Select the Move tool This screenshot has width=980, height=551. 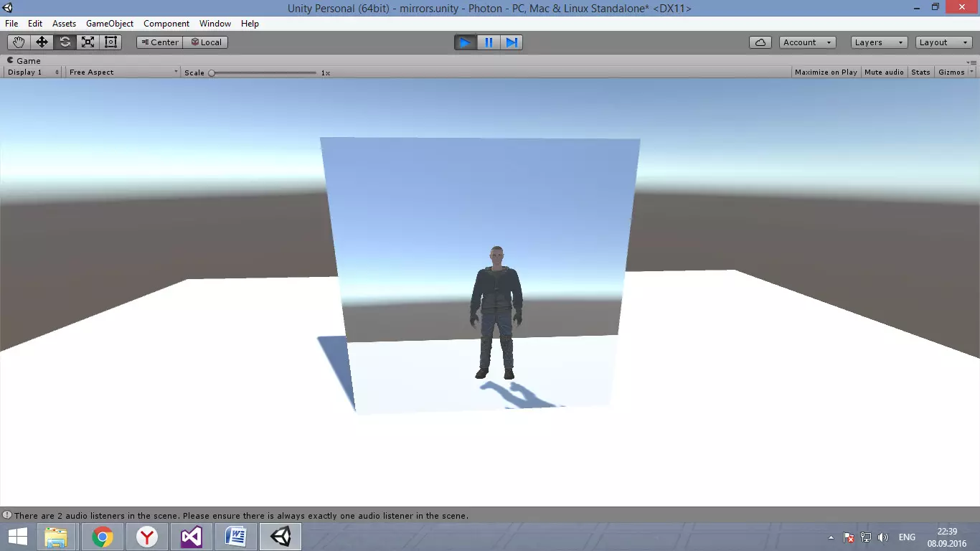pyautogui.click(x=42, y=42)
